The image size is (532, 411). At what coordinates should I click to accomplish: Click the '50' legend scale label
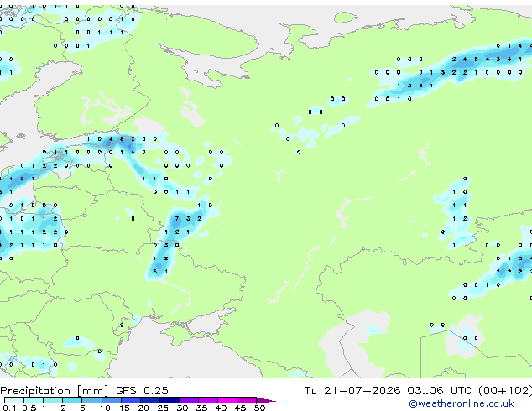(260, 408)
